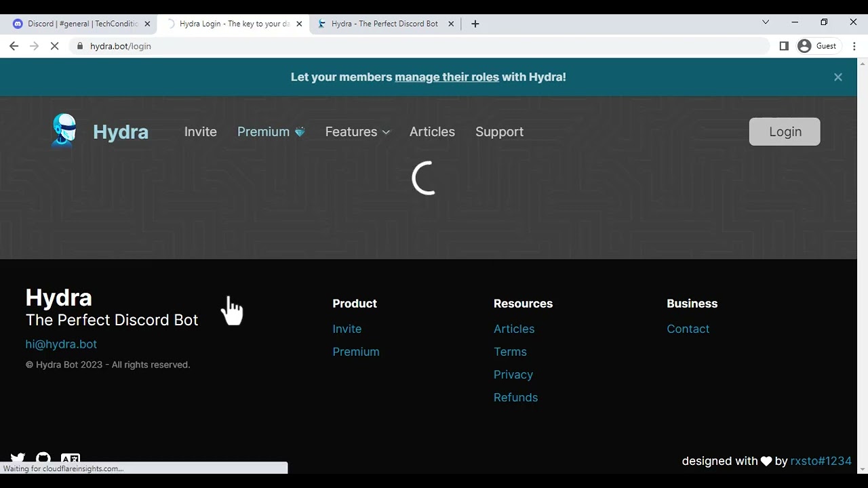Expand the Features dropdown menu
The width and height of the screenshot is (868, 488).
pyautogui.click(x=357, y=132)
